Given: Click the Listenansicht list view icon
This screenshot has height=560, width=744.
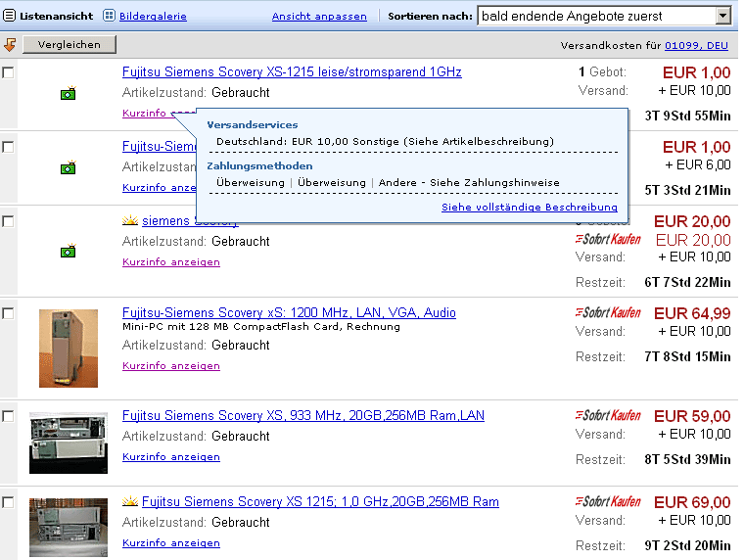Looking at the screenshot, I should click(9, 16).
